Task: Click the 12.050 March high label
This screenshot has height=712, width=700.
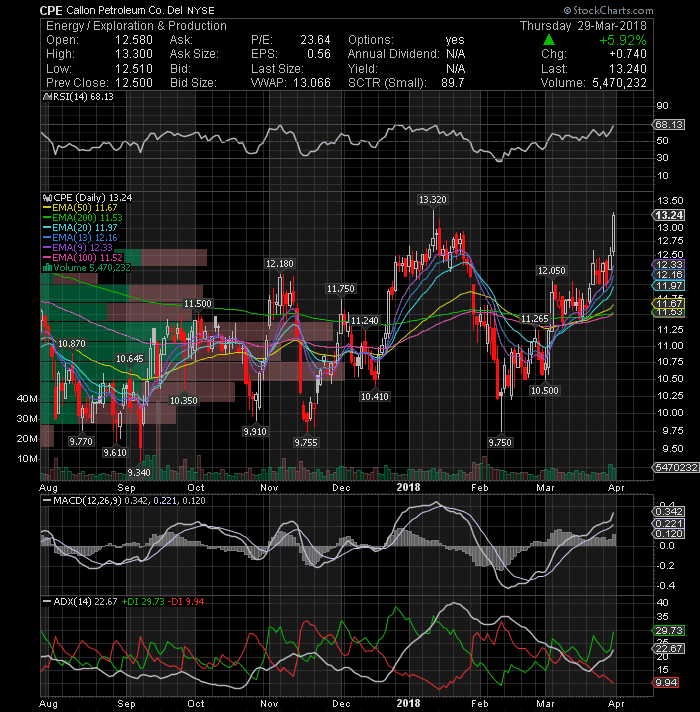Action: [x=552, y=271]
